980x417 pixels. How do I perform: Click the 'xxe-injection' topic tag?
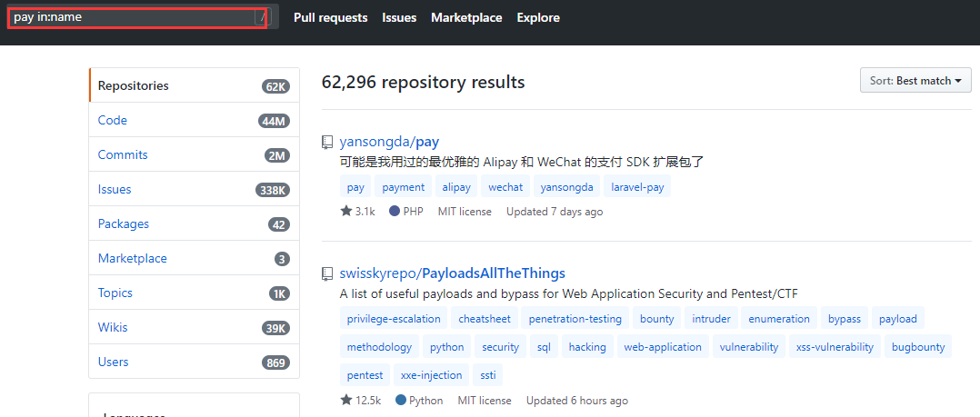(x=431, y=375)
